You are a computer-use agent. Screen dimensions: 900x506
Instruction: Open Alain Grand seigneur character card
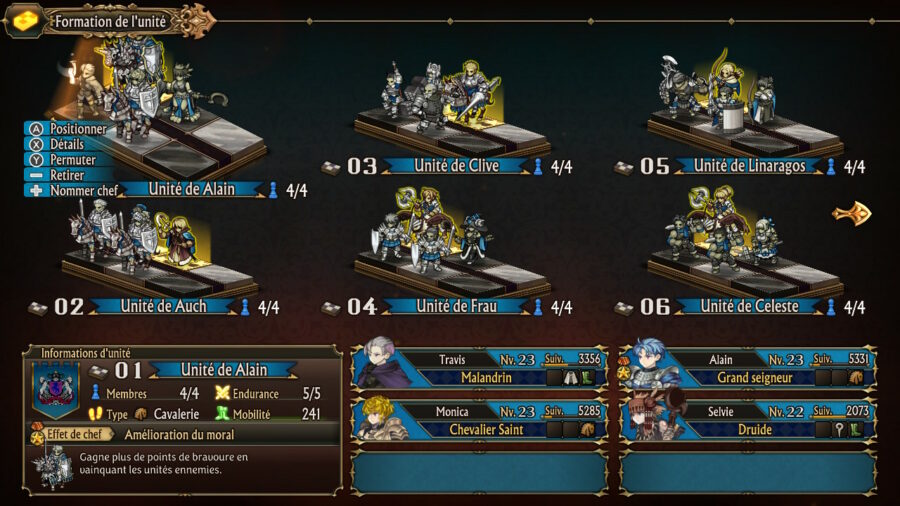coord(747,368)
